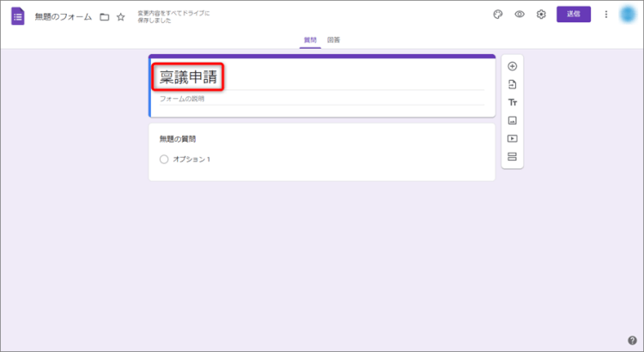The image size is (644, 352).
Task: Add title and description Tt icon
Action: click(x=513, y=102)
